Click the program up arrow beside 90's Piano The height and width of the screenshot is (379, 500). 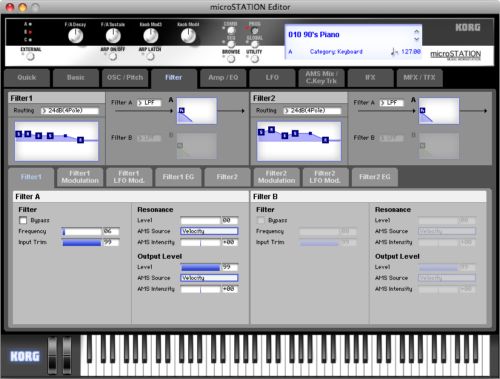[416, 32]
